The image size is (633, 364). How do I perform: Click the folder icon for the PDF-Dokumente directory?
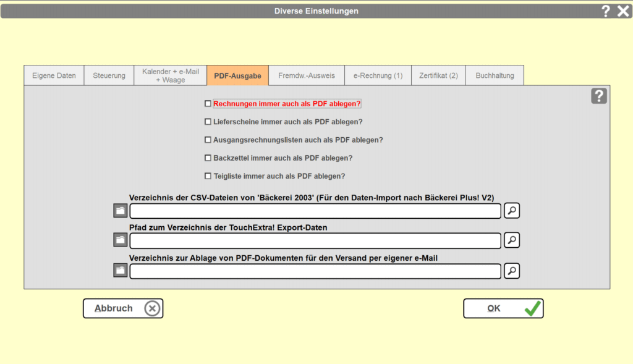pos(121,271)
